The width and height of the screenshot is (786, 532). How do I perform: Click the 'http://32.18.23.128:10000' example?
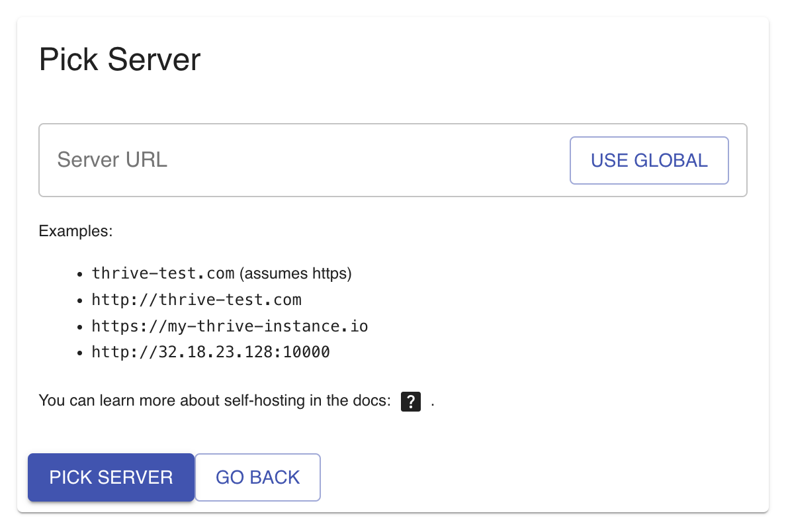click(x=210, y=351)
